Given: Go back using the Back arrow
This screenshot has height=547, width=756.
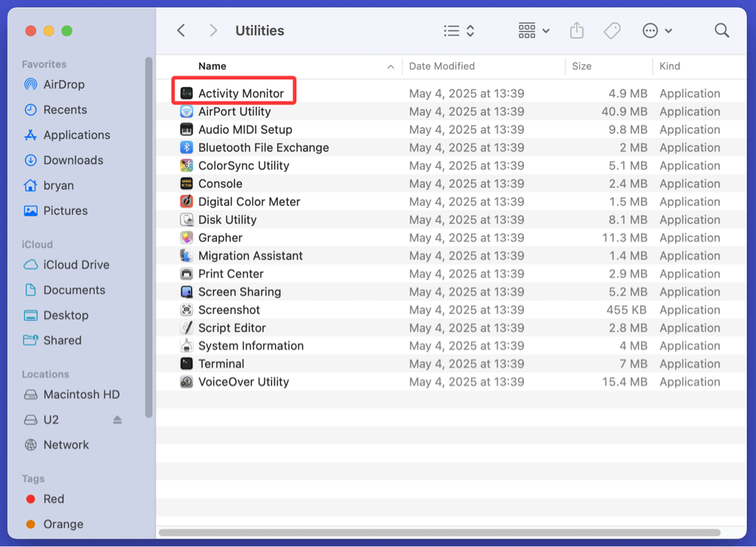Looking at the screenshot, I should (x=181, y=30).
